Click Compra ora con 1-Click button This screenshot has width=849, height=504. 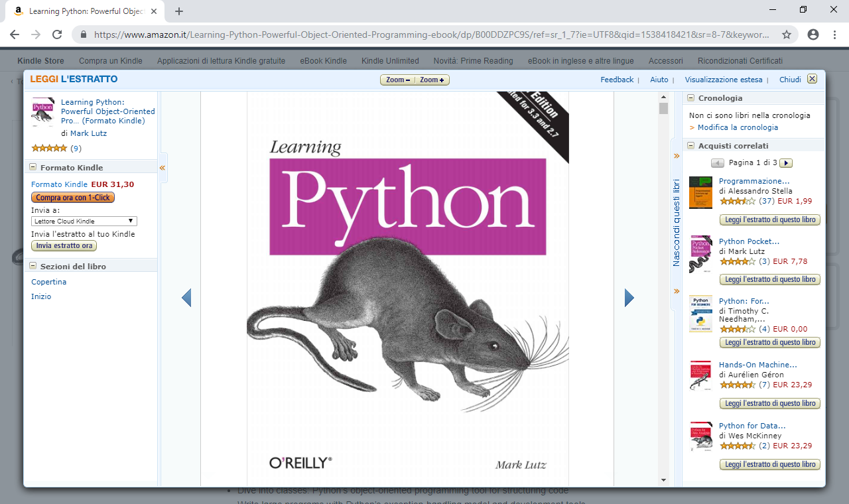pos(73,198)
